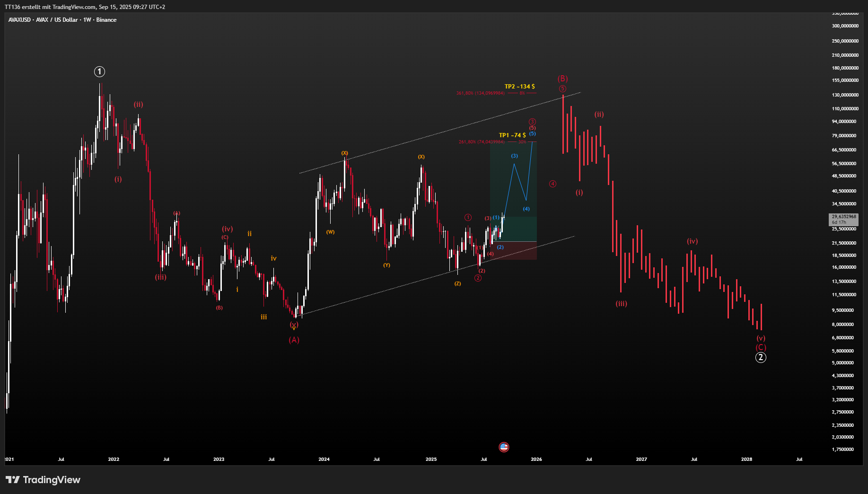Select the blue (4) projection label

pos(526,209)
